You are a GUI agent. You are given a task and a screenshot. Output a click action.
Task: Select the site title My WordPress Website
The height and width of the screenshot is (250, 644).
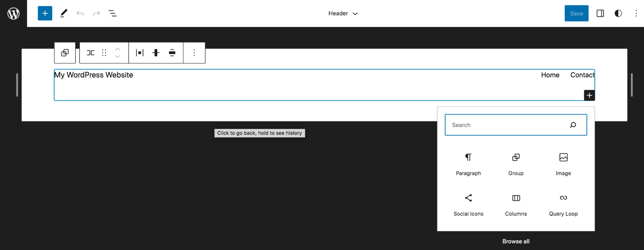click(x=93, y=75)
